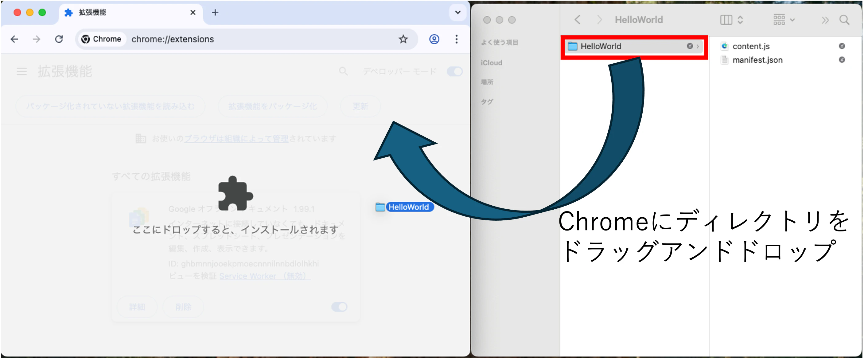Open Chrome profile avatar icon
This screenshot has width=868, height=359.
[434, 39]
